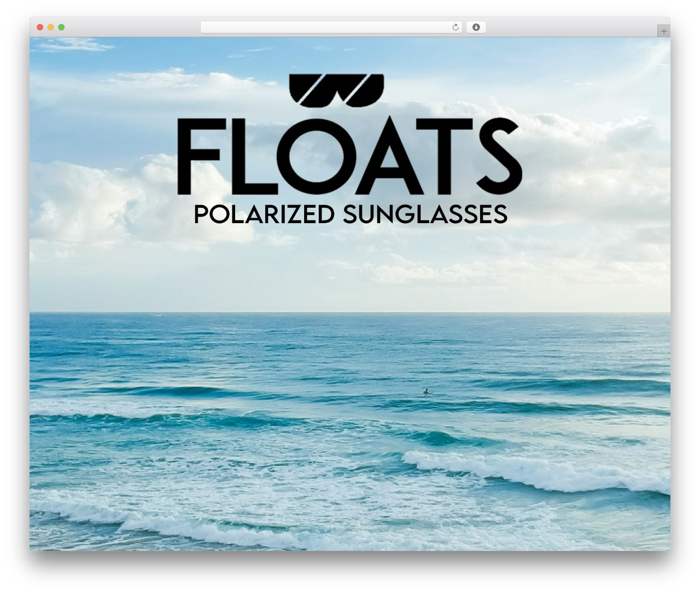Add a new browser tab
Screen dimensions: 700x593
[x=663, y=31]
